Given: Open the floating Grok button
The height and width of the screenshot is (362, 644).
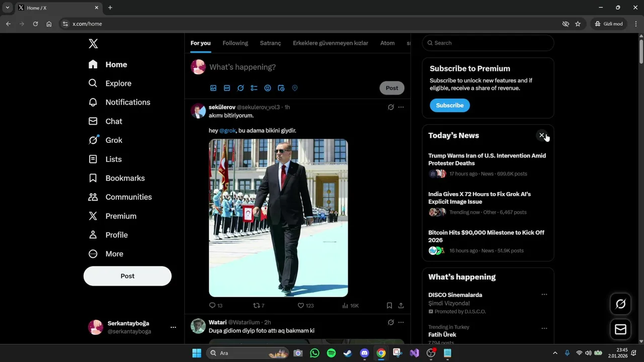Looking at the screenshot, I should (621, 304).
